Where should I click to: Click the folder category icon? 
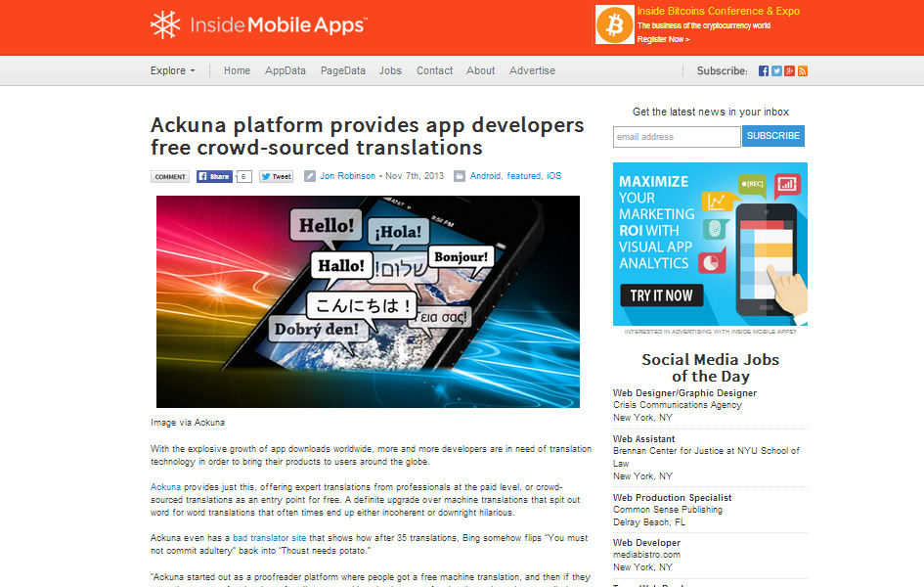460,177
